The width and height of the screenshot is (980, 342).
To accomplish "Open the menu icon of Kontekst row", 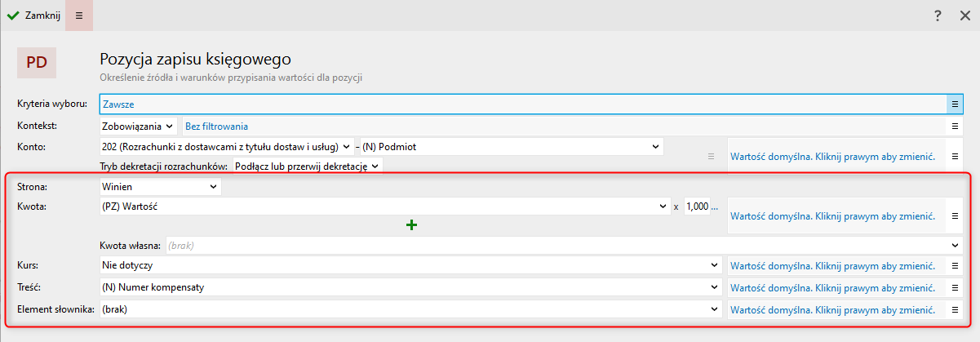I will [x=954, y=127].
